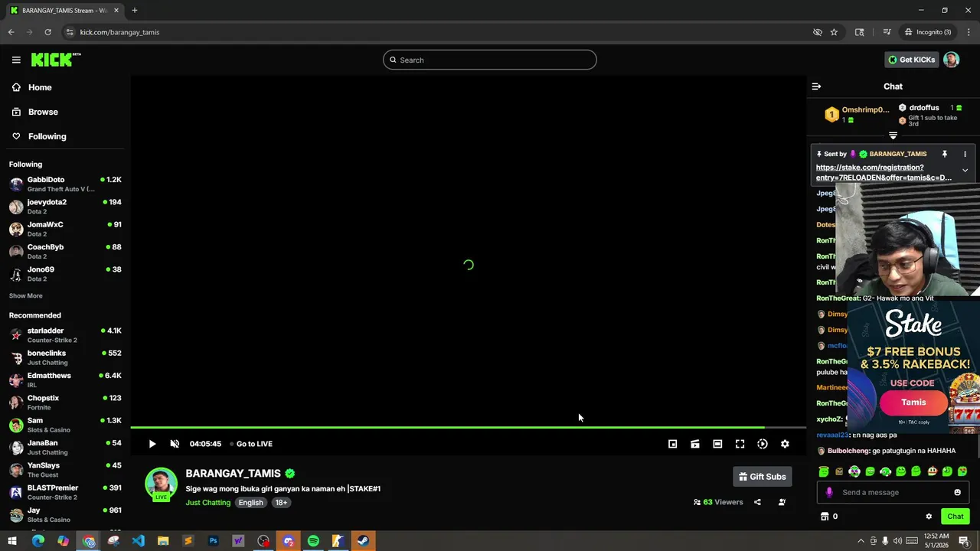Open boneclinks recommended channel
The height and width of the screenshot is (551, 980).
(65, 357)
